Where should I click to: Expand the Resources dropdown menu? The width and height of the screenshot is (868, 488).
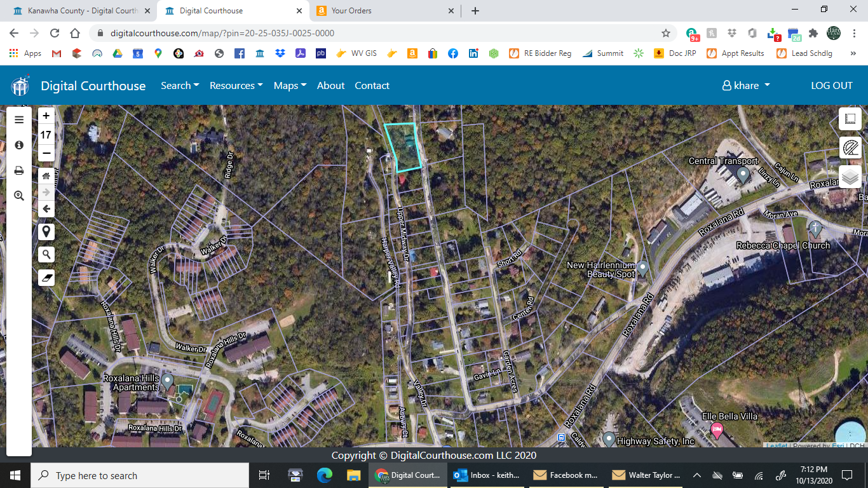236,85
